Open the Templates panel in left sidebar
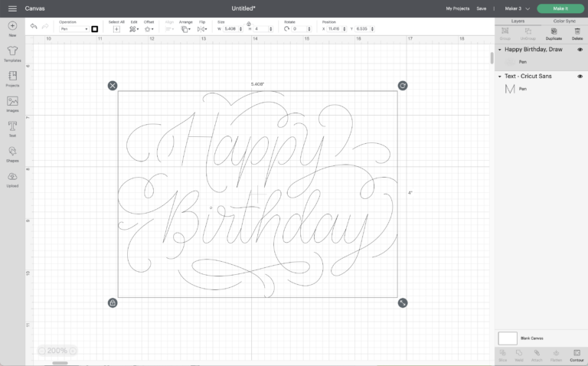 [12, 52]
